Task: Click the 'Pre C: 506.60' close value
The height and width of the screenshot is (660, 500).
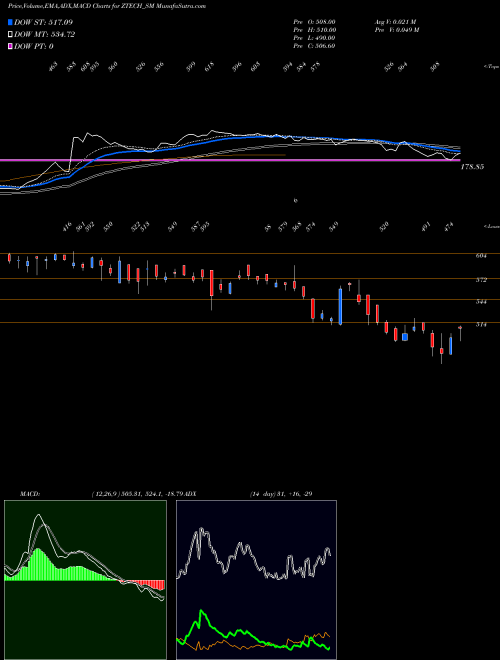Action: (314, 46)
